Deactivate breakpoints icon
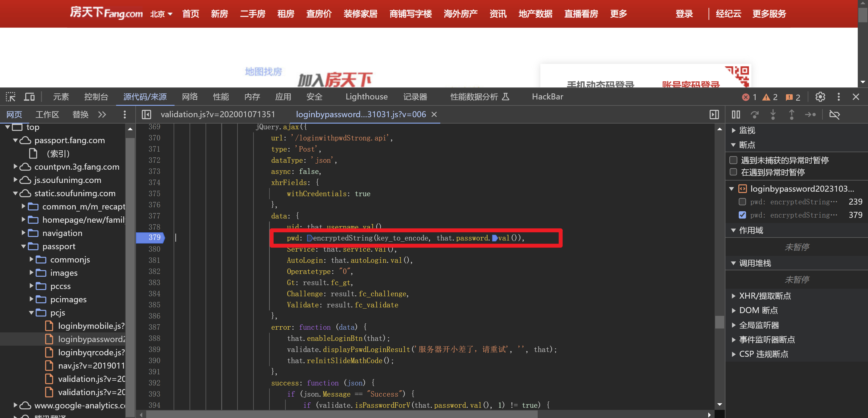The image size is (868, 418). coord(834,115)
